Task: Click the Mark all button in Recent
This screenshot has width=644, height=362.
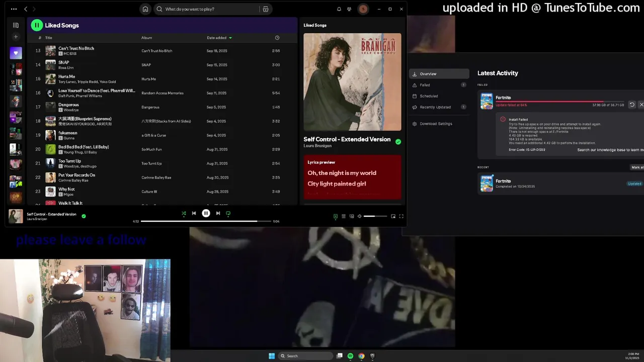Action: [x=637, y=167]
